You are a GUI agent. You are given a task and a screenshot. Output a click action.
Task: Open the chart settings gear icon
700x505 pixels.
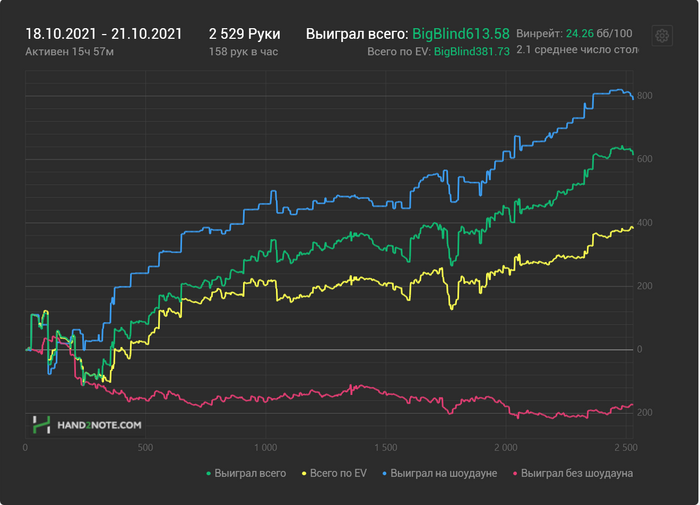point(662,35)
